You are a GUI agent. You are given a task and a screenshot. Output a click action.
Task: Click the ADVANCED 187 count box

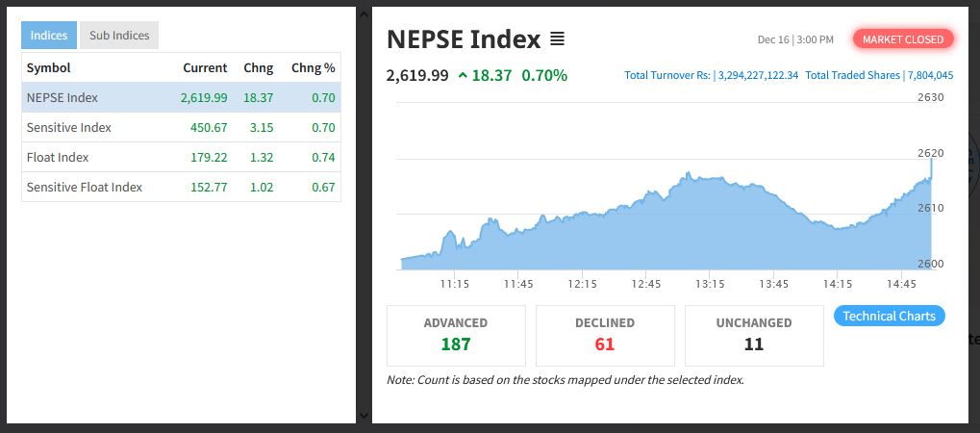[x=456, y=335]
